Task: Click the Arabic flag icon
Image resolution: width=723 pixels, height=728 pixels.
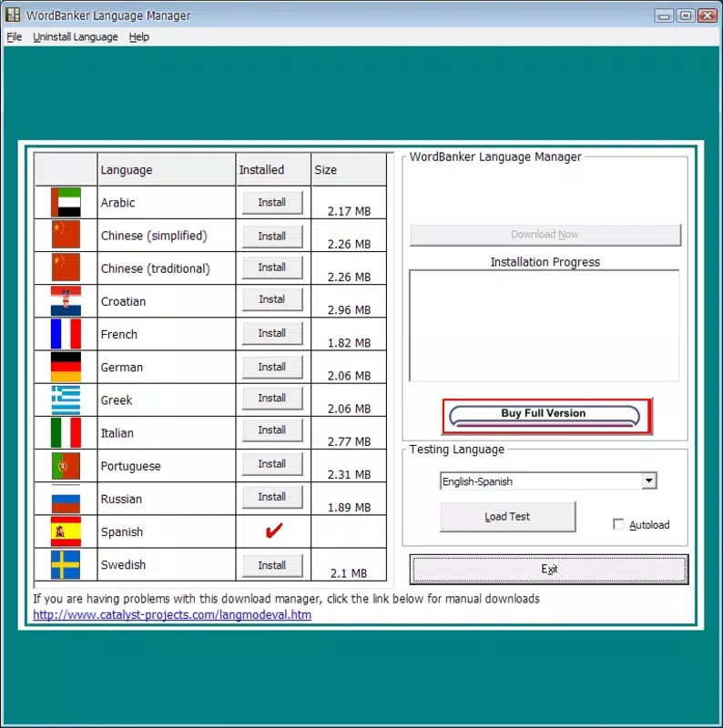Action: click(x=66, y=202)
